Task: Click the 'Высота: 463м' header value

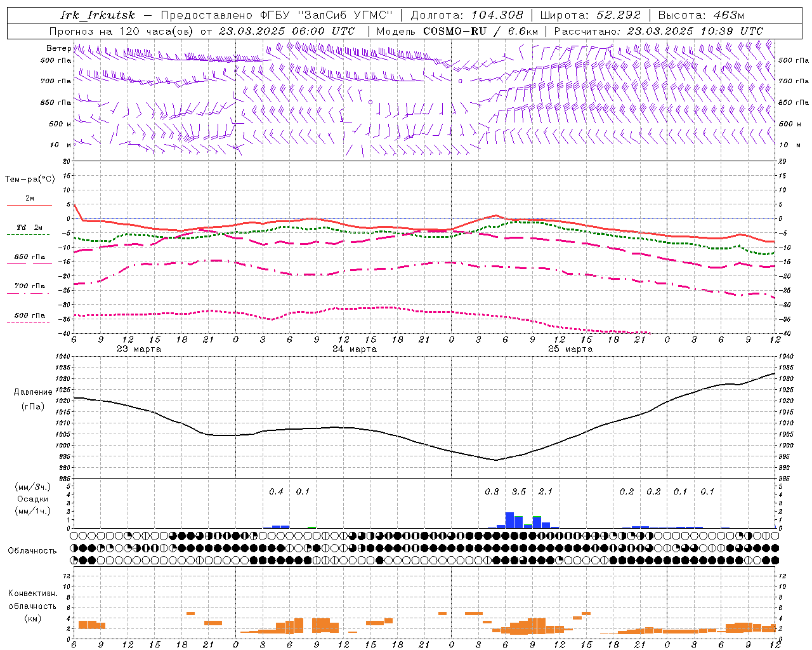Action: (701, 15)
